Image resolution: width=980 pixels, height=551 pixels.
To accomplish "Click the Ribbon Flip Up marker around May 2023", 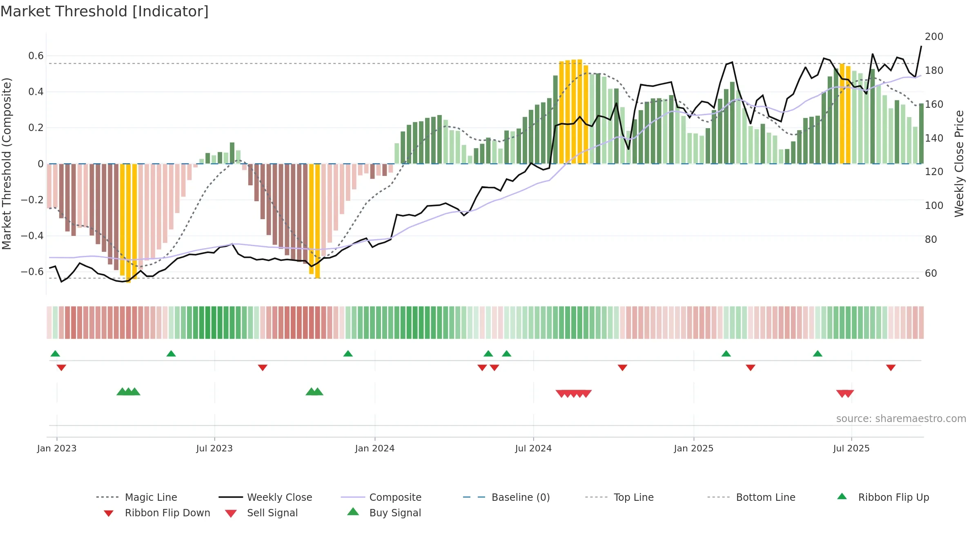I will pos(171,353).
